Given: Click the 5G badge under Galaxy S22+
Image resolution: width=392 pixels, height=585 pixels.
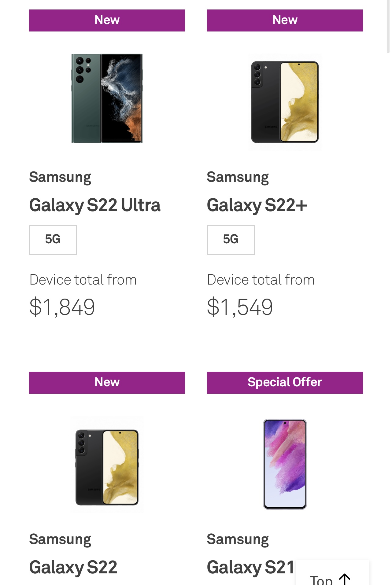Looking at the screenshot, I should [231, 240].
